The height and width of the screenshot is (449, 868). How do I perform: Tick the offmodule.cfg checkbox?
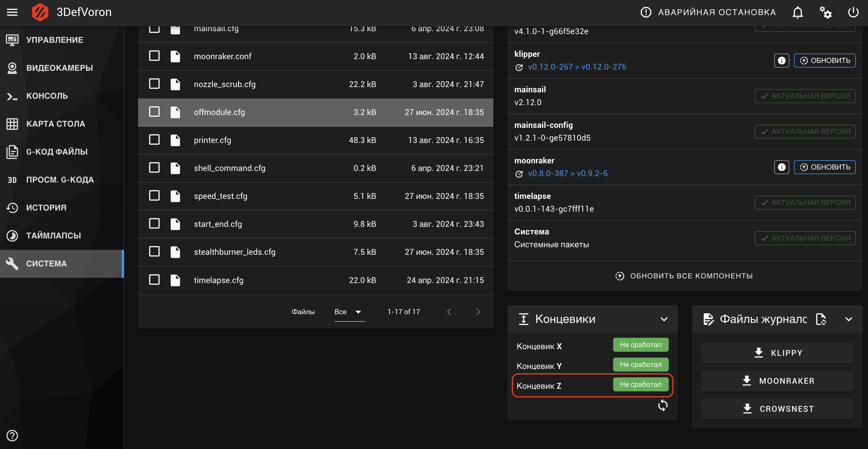pyautogui.click(x=154, y=112)
